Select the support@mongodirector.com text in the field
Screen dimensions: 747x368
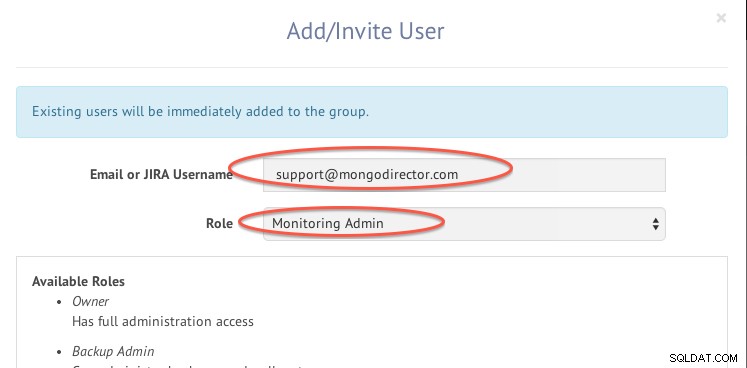[x=367, y=174]
